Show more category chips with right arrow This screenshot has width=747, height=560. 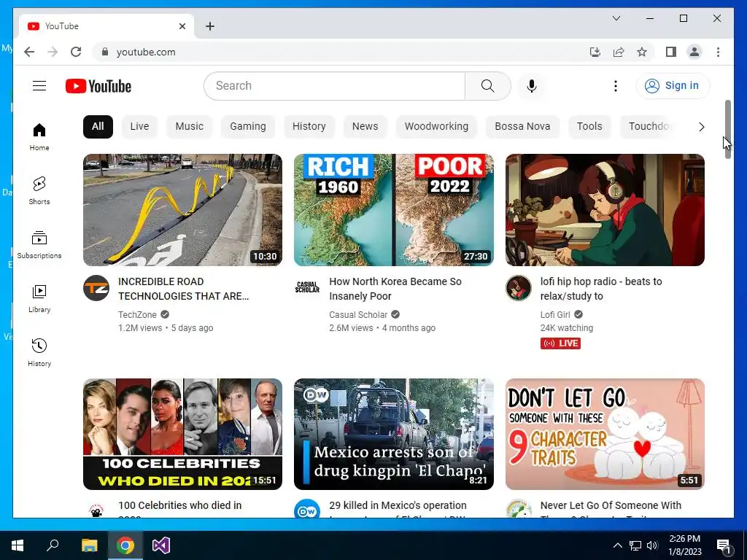pos(701,127)
